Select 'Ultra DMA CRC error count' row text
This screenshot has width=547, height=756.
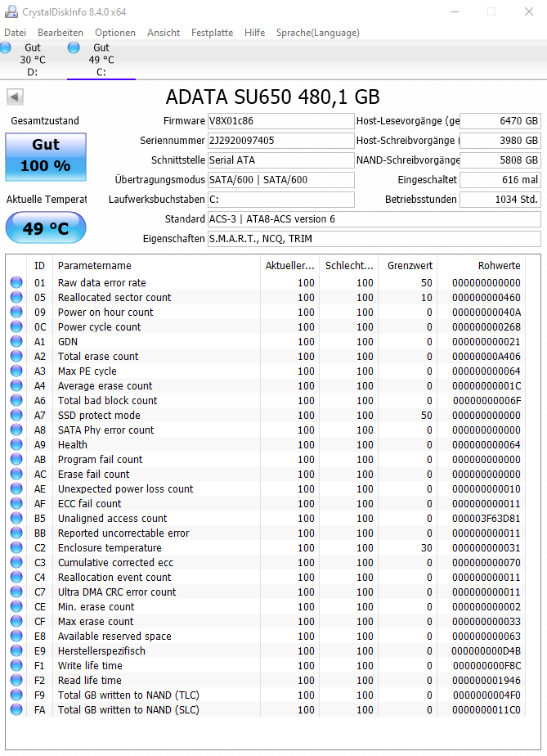117,592
